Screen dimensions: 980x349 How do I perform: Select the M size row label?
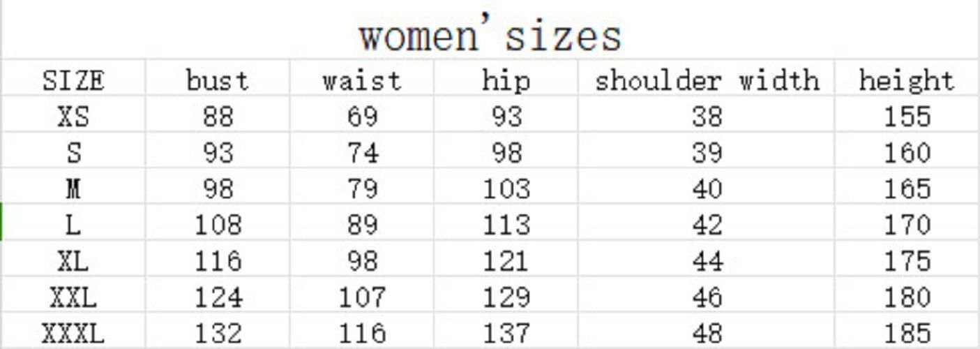tap(73, 189)
